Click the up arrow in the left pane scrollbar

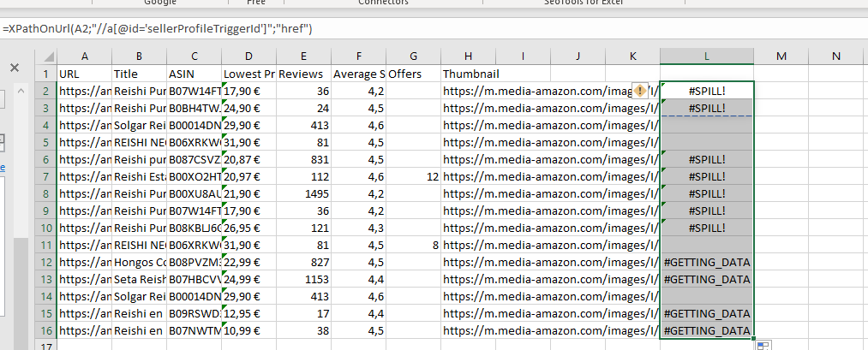pyautogui.click(x=21, y=92)
